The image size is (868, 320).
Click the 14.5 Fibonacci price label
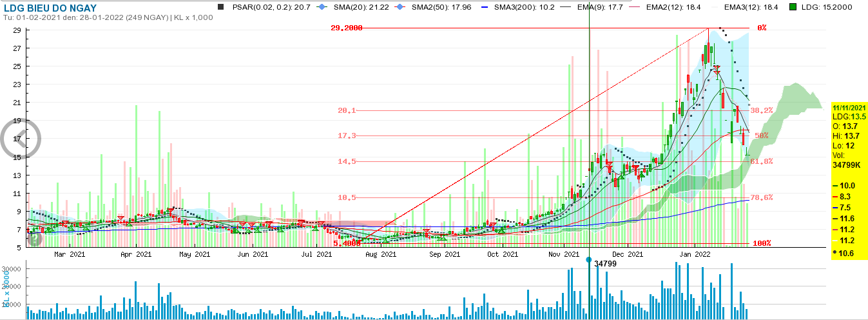[x=347, y=161]
